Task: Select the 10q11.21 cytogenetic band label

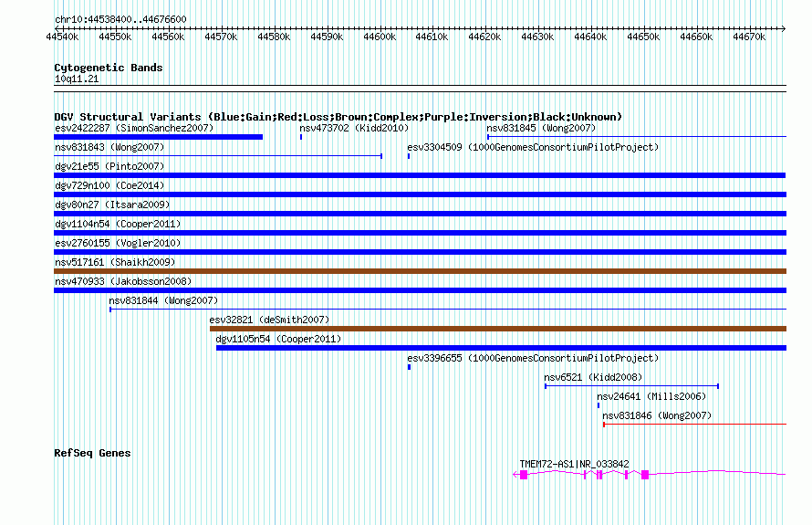Action: pyautogui.click(x=77, y=79)
